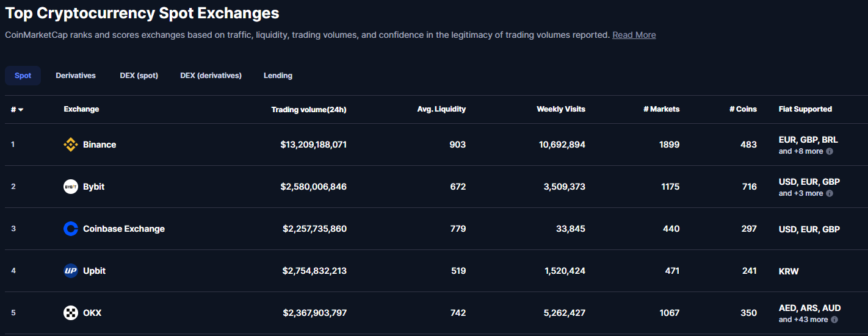Image resolution: width=868 pixels, height=336 pixels.
Task: Click info icon beside Bybit's +3 more
Action: click(x=830, y=193)
